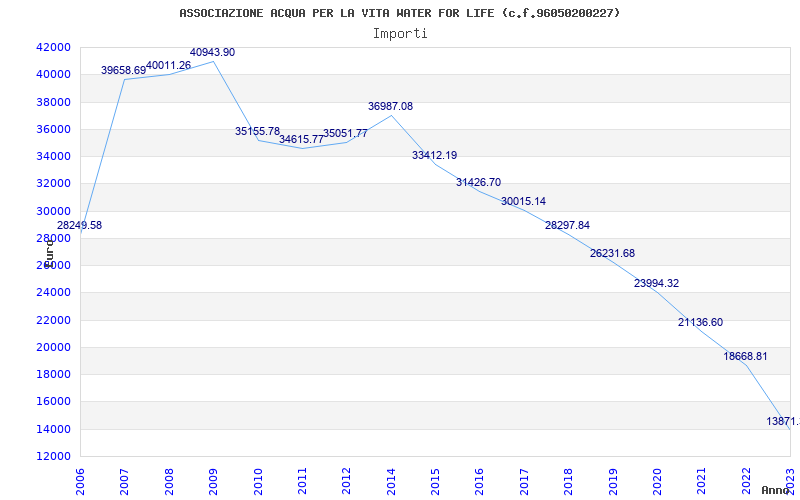
Task: Click x-axis year 2012
Action: tap(346, 482)
